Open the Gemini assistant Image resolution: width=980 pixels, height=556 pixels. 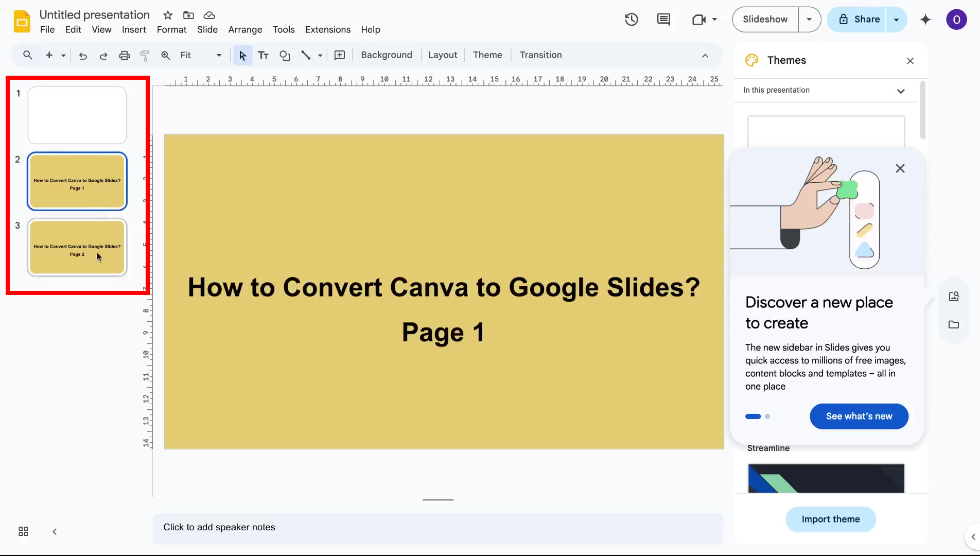(925, 20)
